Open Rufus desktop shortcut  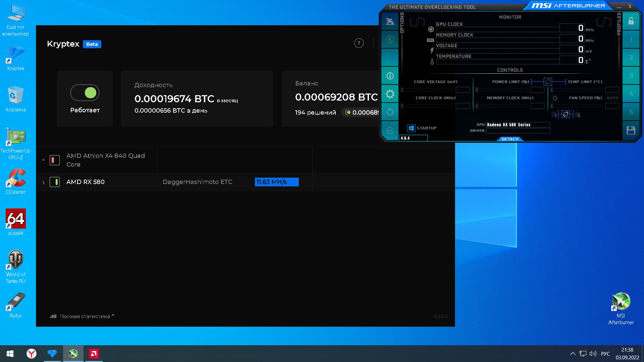[x=16, y=305]
